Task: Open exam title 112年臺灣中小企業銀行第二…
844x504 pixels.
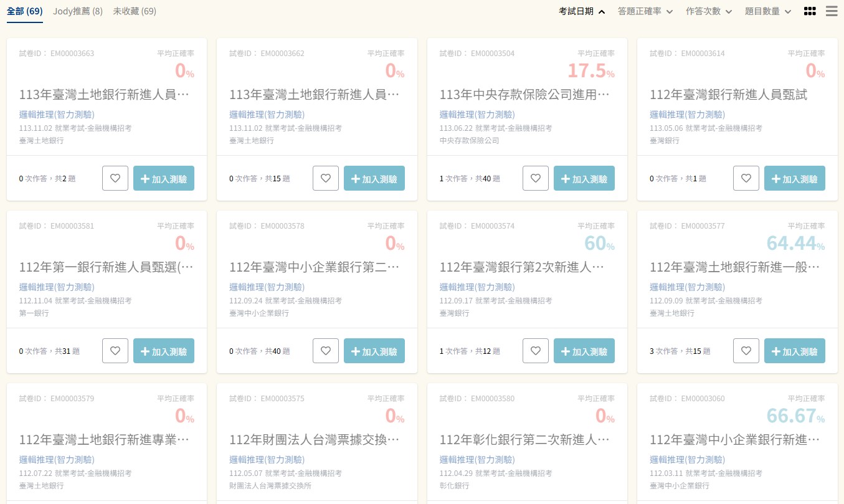Action: pyautogui.click(x=315, y=268)
